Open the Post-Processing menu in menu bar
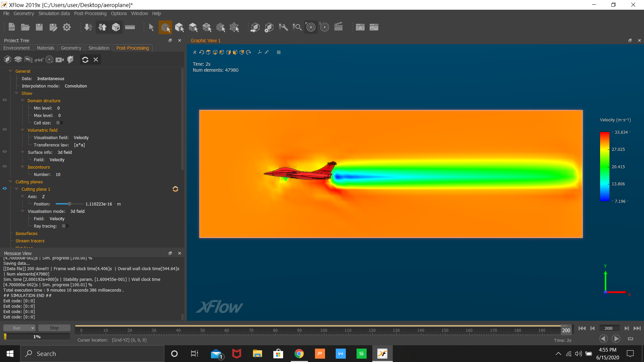Screen dimensions: 644x362 pyautogui.click(x=90, y=13)
